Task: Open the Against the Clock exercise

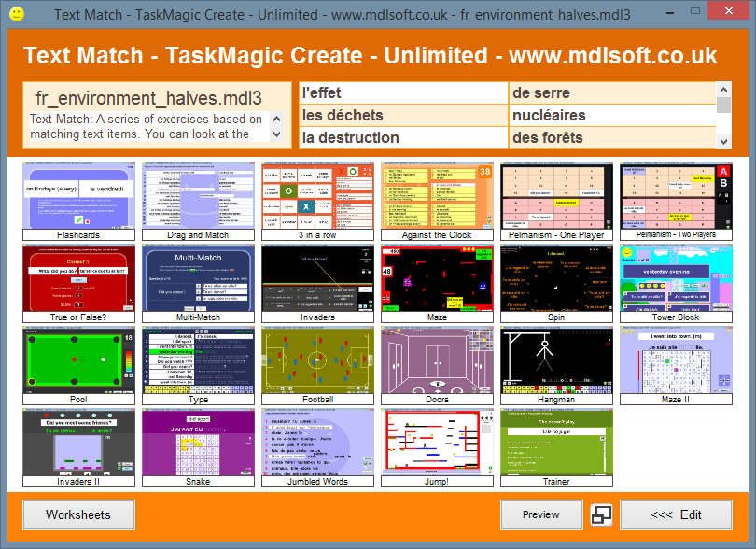Action: point(438,201)
